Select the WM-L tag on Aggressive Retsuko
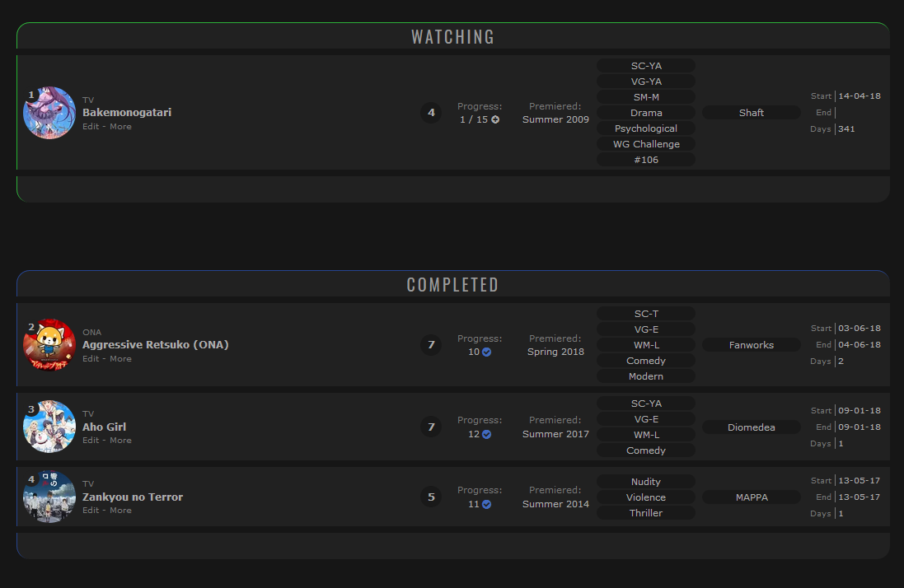The width and height of the screenshot is (904, 588). pyautogui.click(x=646, y=345)
